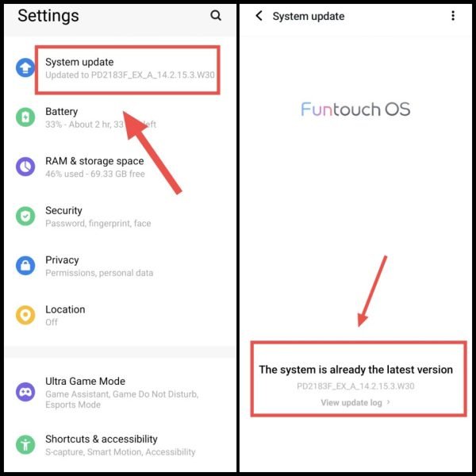Image resolution: width=476 pixels, height=476 pixels.
Task: Tap the Location Off entry
Action: pyautogui.click(x=120, y=316)
